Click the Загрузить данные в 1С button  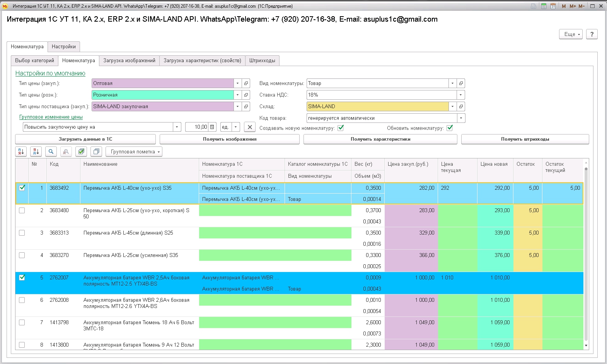click(x=85, y=139)
